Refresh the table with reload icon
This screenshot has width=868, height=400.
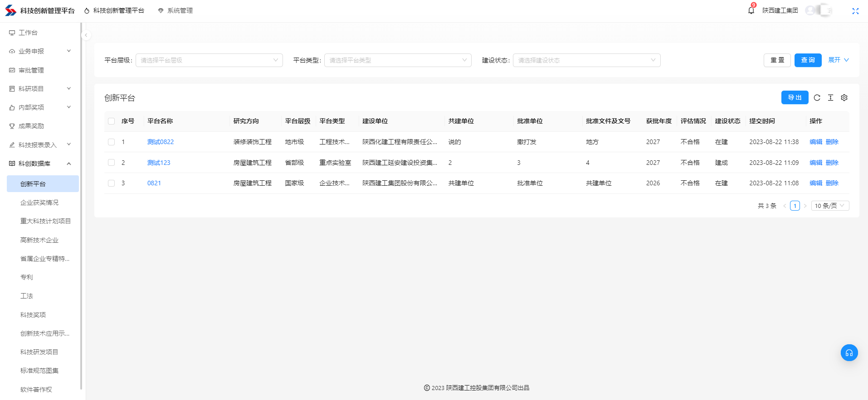click(x=817, y=97)
